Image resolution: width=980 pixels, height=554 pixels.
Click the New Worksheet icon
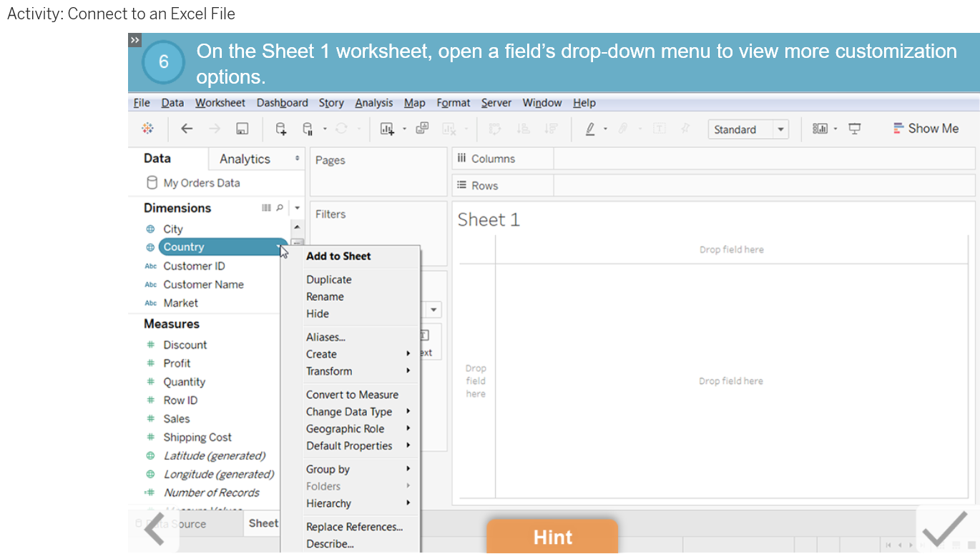click(x=387, y=129)
